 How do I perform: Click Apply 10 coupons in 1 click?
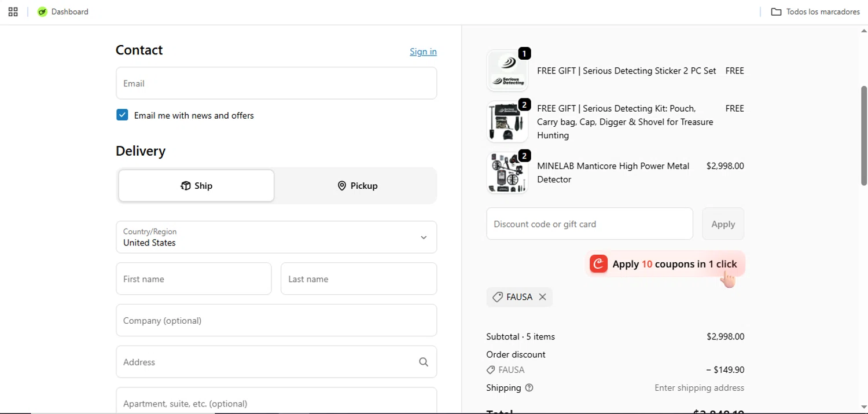665,264
